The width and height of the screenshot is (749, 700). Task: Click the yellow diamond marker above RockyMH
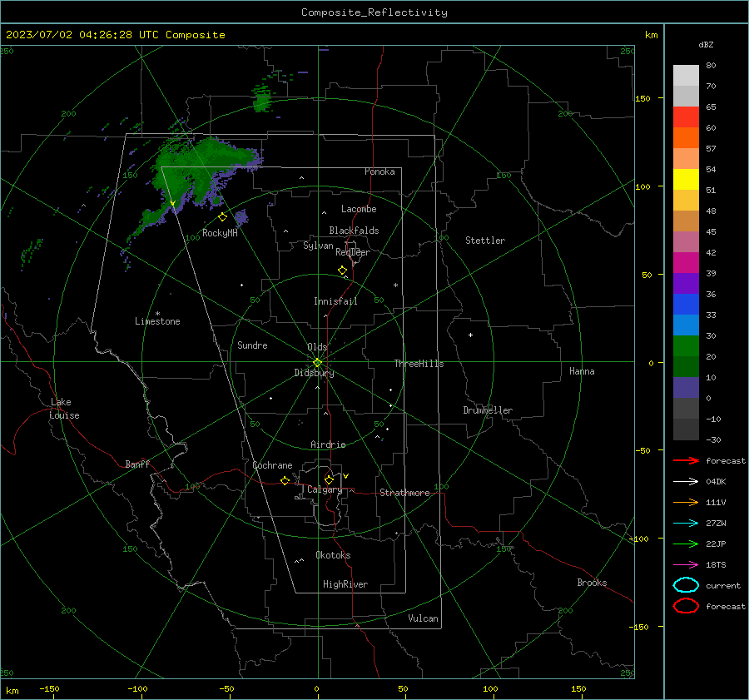222,217
